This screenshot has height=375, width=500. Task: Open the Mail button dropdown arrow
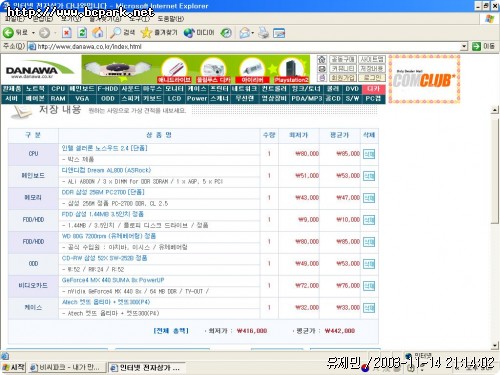(253, 33)
